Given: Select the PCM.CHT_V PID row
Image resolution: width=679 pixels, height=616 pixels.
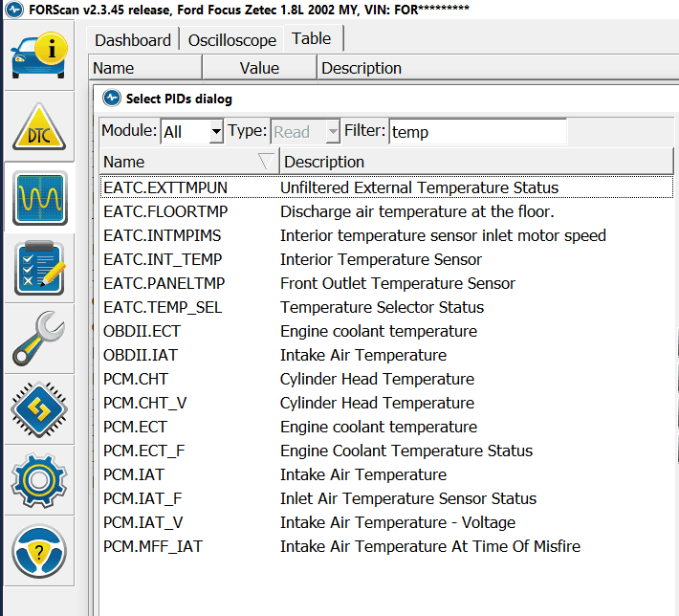Looking at the screenshot, I should (386, 403).
